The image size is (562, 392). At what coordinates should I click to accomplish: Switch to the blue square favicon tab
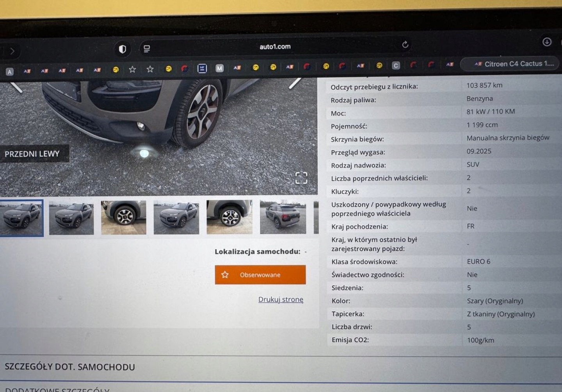pyautogui.click(x=202, y=69)
